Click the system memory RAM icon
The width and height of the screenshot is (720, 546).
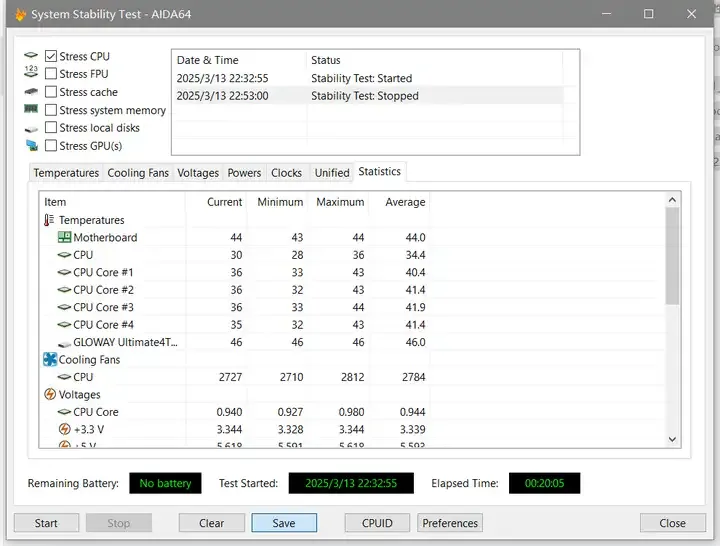click(x=31, y=109)
